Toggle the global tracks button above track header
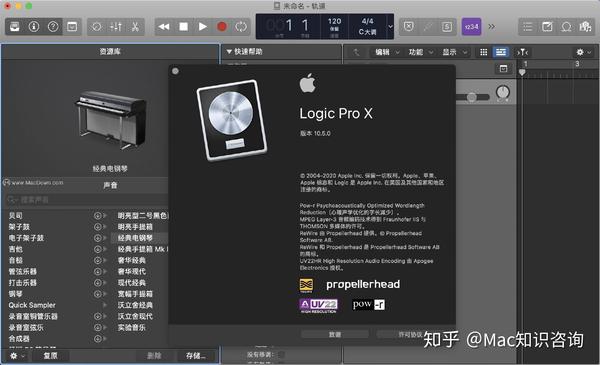600x365 pixels. 504,68
